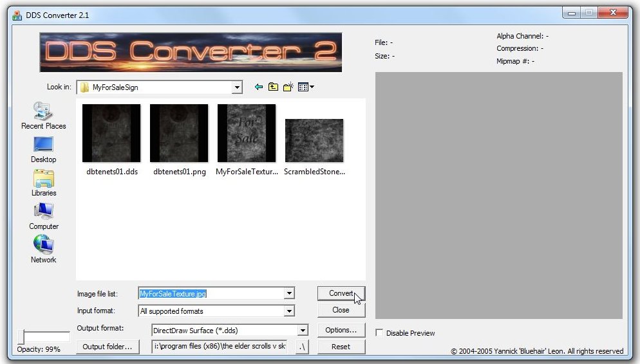640x364 pixels.
Task: Open the Options dialog
Action: [341, 330]
